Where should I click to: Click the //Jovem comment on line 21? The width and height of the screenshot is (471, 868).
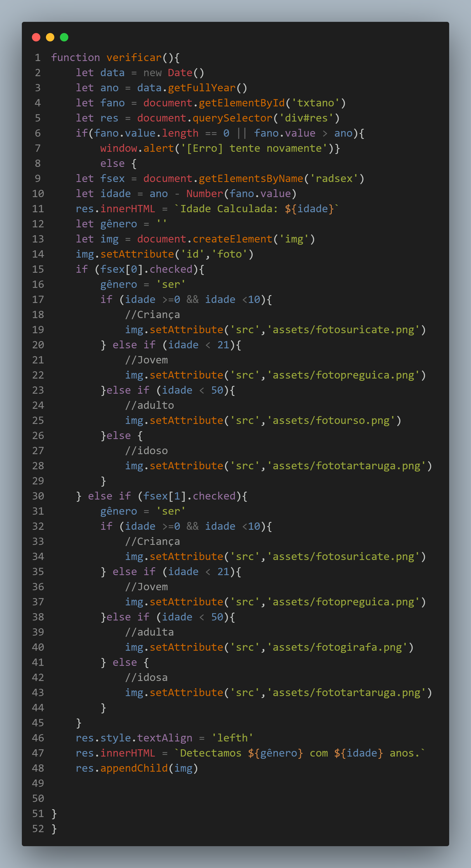147,360
